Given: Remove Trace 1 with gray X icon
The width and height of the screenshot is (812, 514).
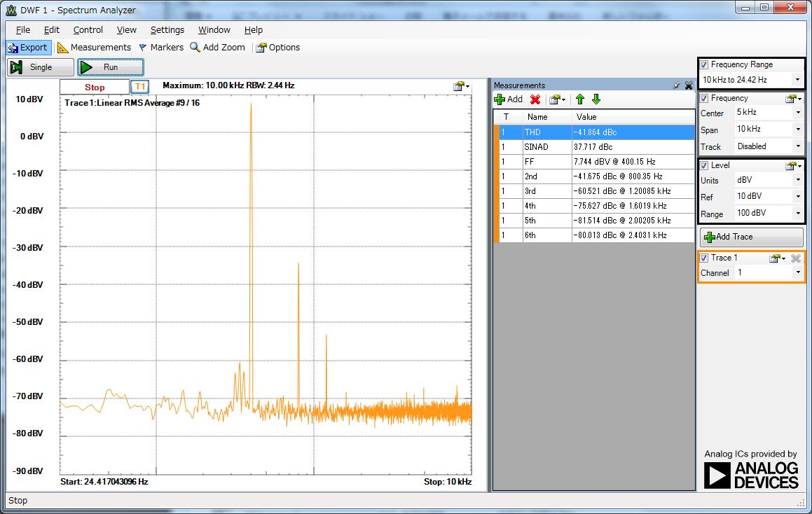Looking at the screenshot, I should (x=796, y=258).
